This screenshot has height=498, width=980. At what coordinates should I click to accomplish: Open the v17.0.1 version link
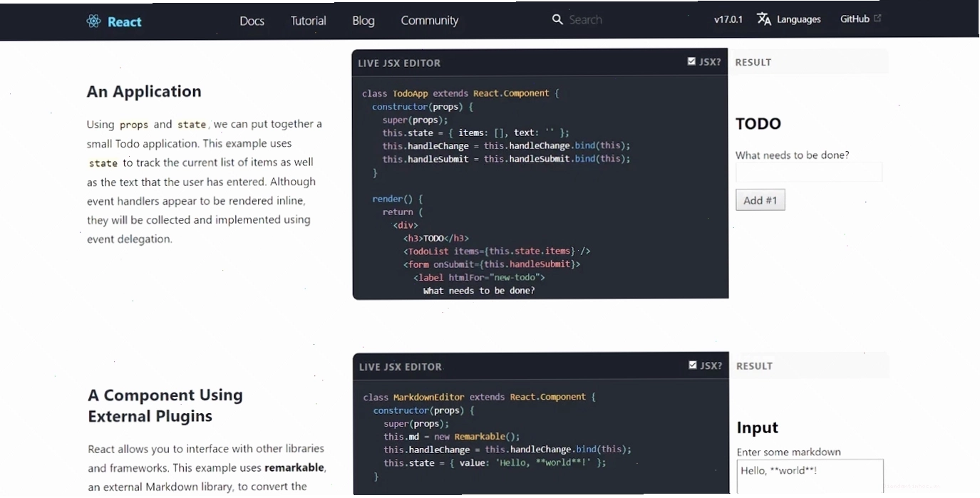728,19
